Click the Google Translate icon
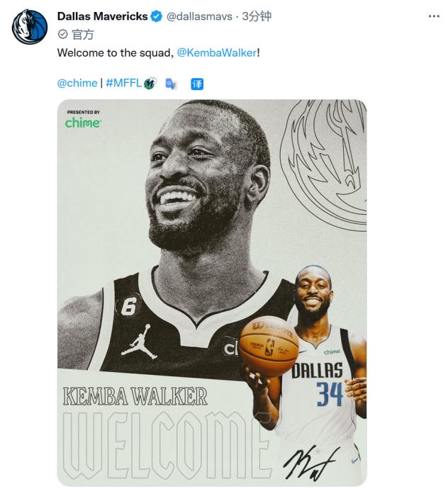This screenshot has height=489, width=448. click(171, 84)
